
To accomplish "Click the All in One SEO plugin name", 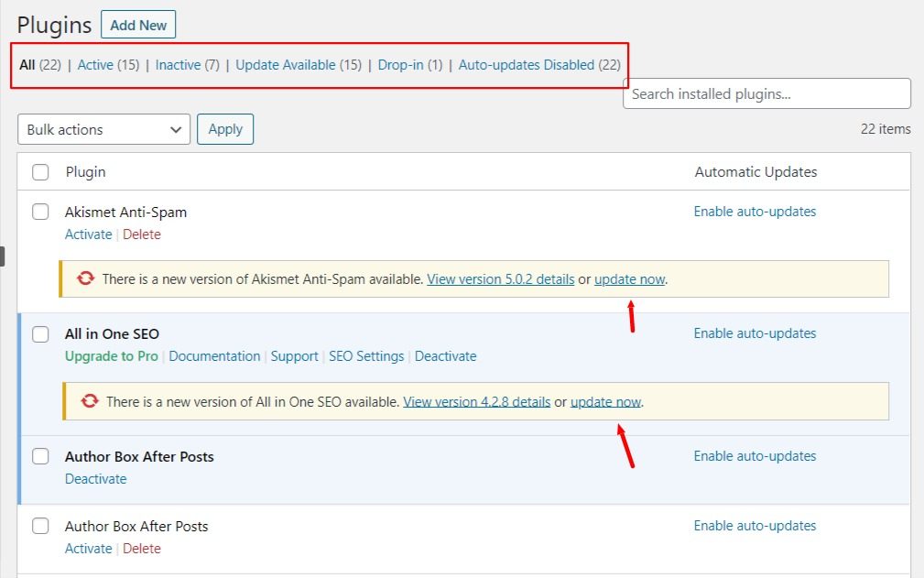I will pyautogui.click(x=112, y=334).
